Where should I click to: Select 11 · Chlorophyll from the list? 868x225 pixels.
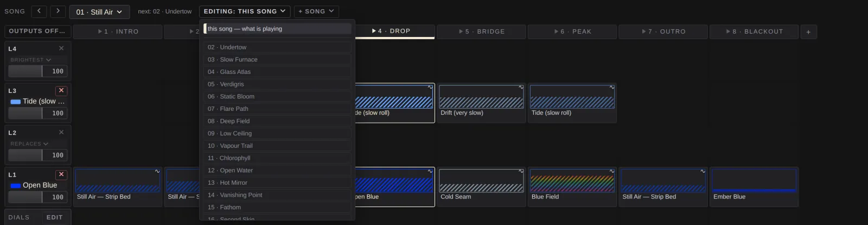coord(277,158)
